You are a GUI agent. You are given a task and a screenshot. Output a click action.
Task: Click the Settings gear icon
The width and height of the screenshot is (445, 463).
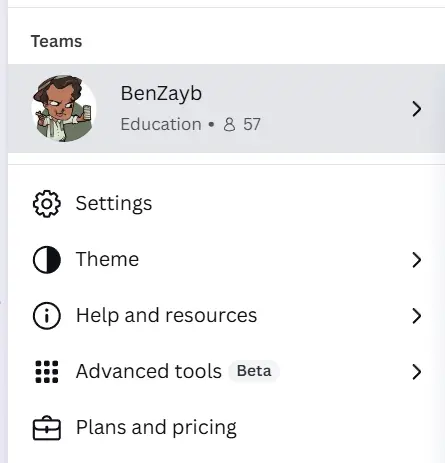(47, 204)
